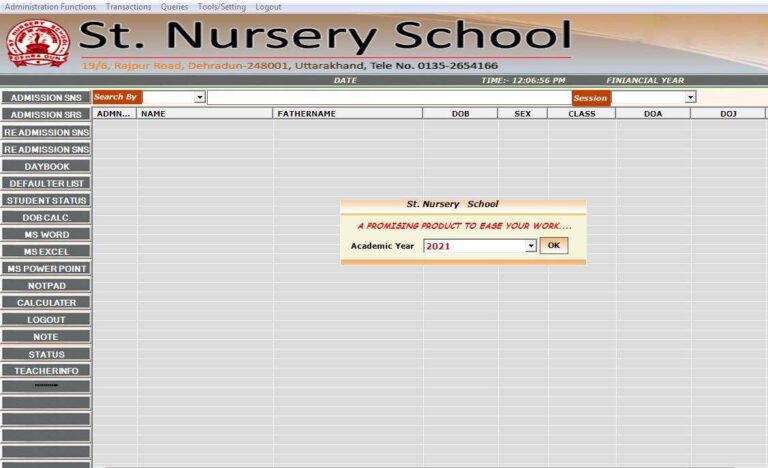Click the Search By label
Image resolution: width=768 pixels, height=468 pixels.
point(117,97)
